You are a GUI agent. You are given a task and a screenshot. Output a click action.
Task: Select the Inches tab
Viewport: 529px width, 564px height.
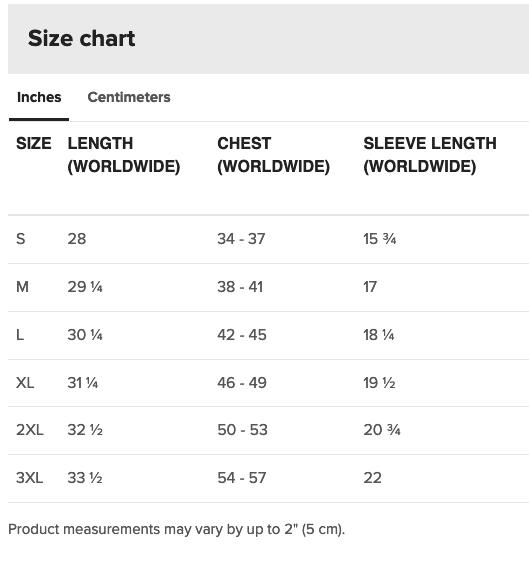coord(39,97)
